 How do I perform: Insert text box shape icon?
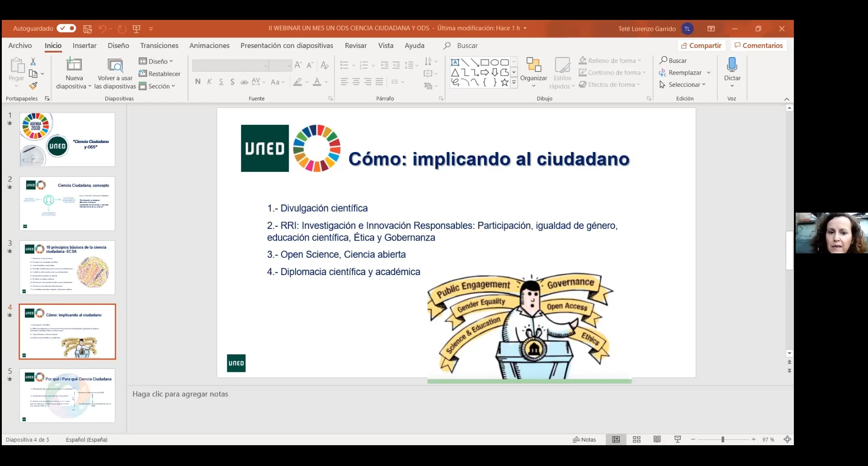pos(455,62)
